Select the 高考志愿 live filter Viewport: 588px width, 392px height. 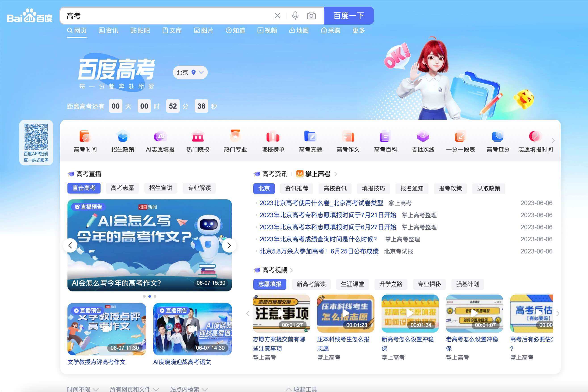click(122, 188)
